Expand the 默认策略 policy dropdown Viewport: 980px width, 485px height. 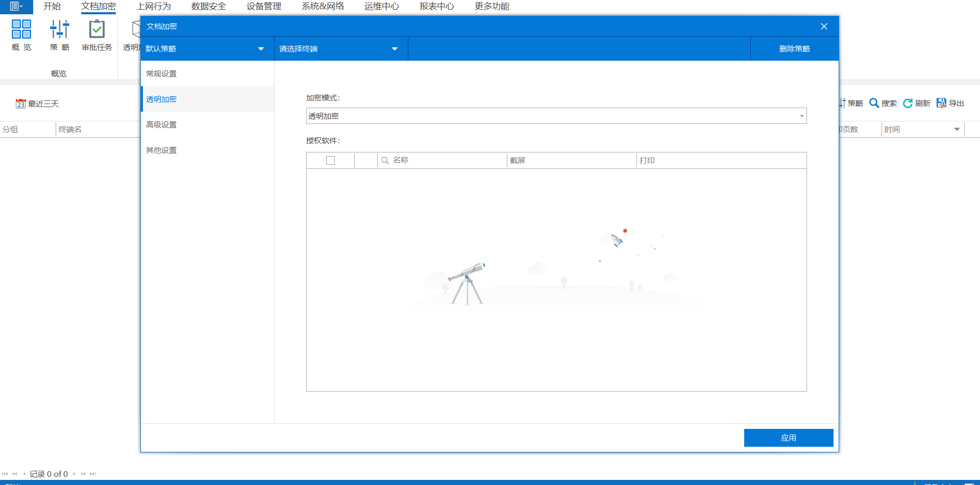pos(261,49)
